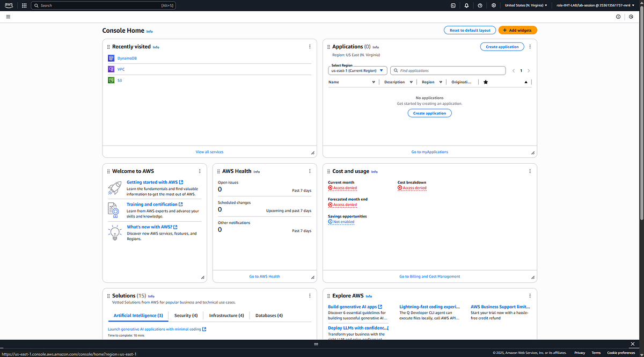Image resolution: width=644 pixels, height=357 pixels.
Task: Click the Cost and usage drag handle
Action: tap(328, 171)
